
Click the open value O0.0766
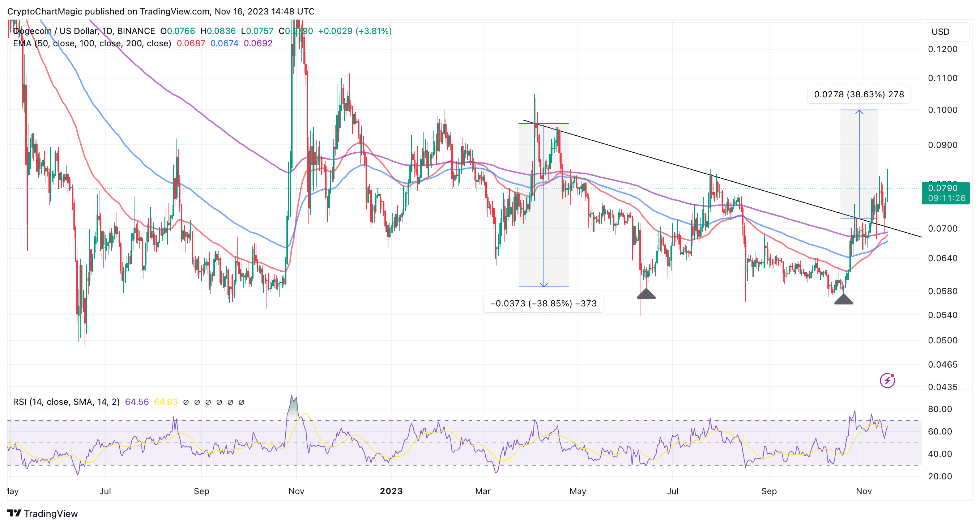click(178, 31)
